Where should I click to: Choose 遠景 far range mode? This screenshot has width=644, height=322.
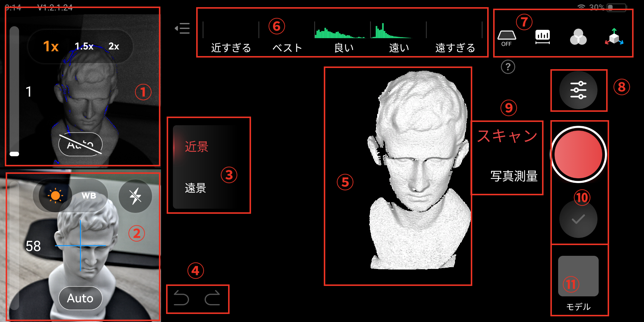tap(196, 188)
